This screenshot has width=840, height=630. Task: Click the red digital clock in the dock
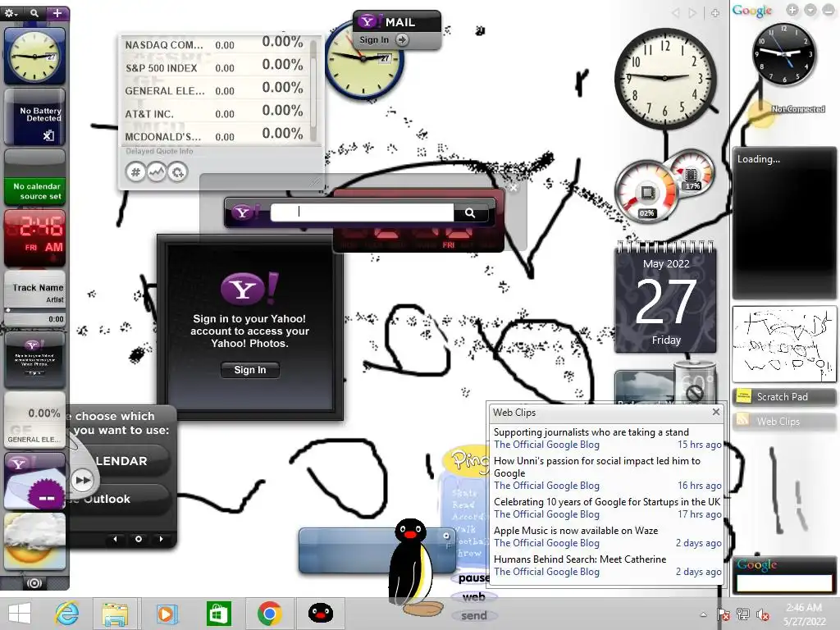coord(34,238)
